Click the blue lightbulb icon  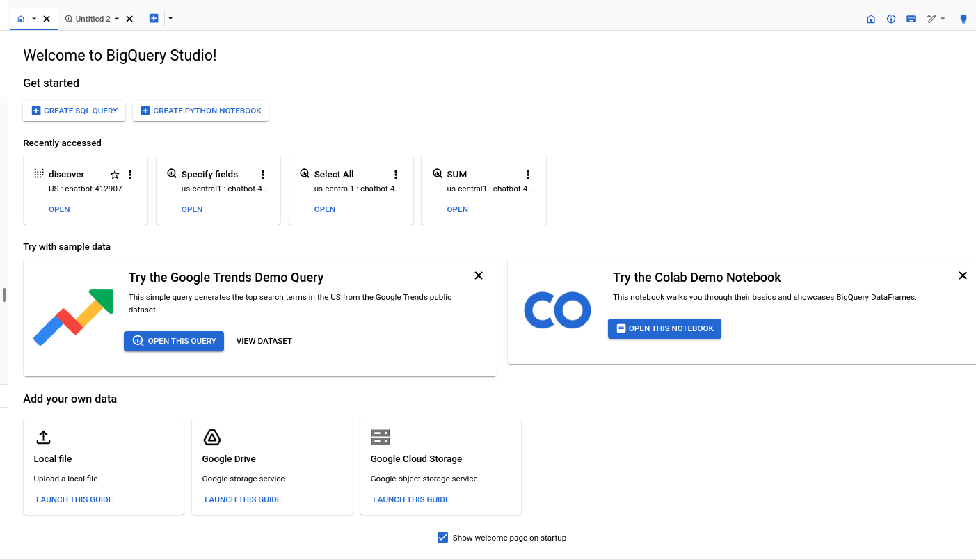963,19
